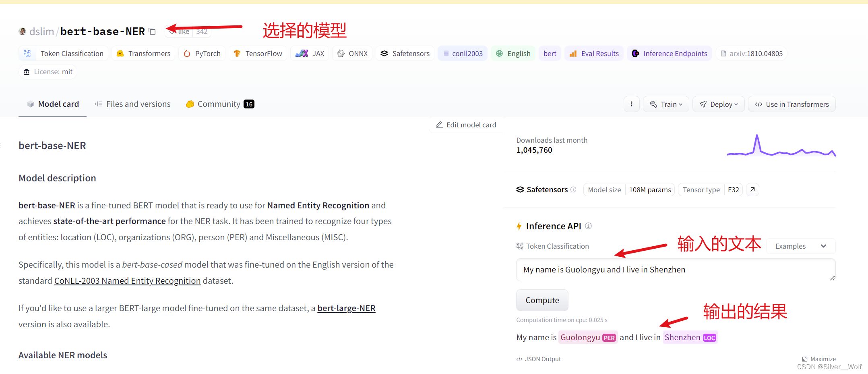Select the bert tag

(550, 54)
